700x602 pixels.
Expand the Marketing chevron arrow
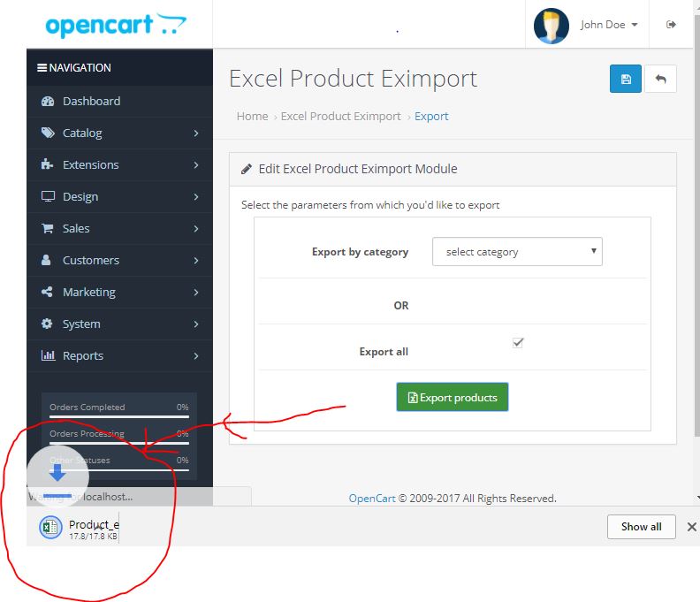pyautogui.click(x=196, y=292)
